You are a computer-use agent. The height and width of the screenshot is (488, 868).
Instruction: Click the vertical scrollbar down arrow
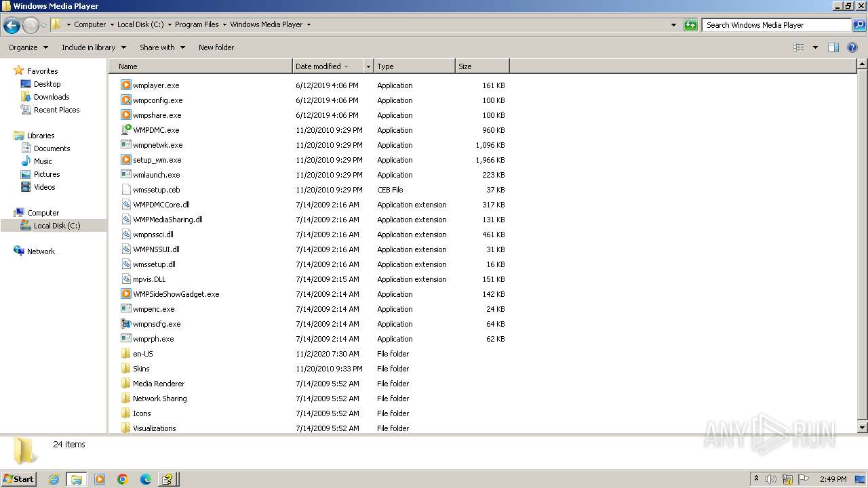pos(863,428)
